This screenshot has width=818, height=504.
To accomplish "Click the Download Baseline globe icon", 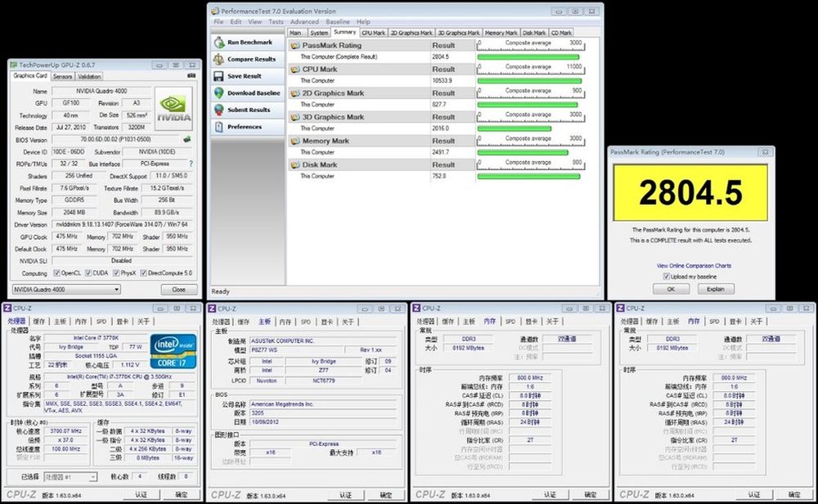I will pyautogui.click(x=219, y=93).
